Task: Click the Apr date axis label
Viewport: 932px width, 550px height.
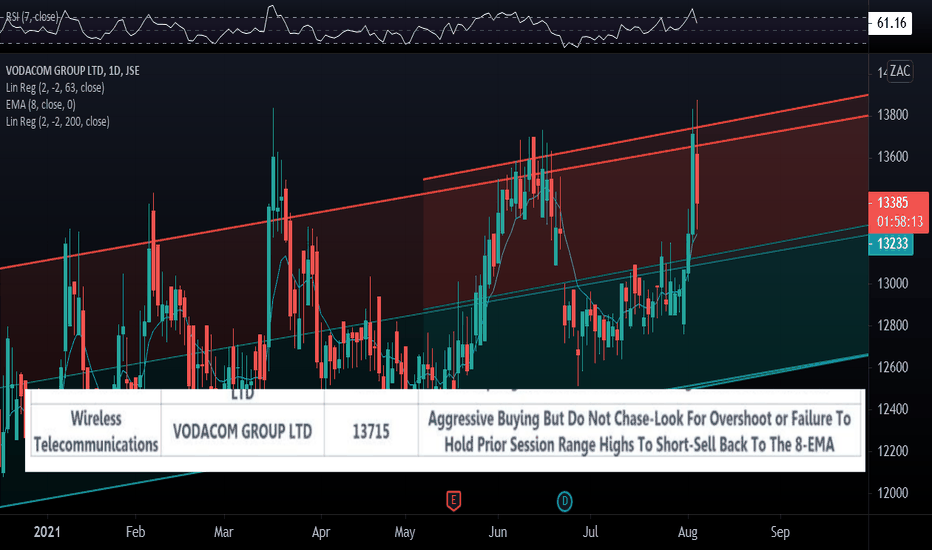Action: coord(321,532)
